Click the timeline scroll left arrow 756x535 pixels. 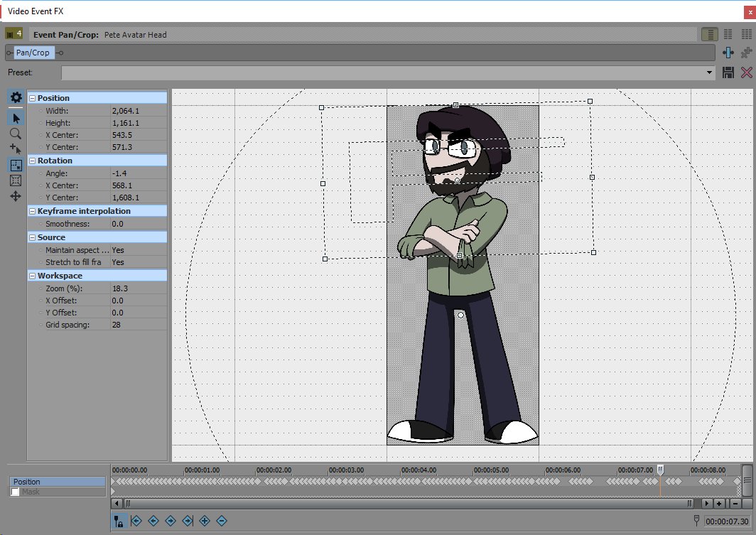pyautogui.click(x=117, y=503)
